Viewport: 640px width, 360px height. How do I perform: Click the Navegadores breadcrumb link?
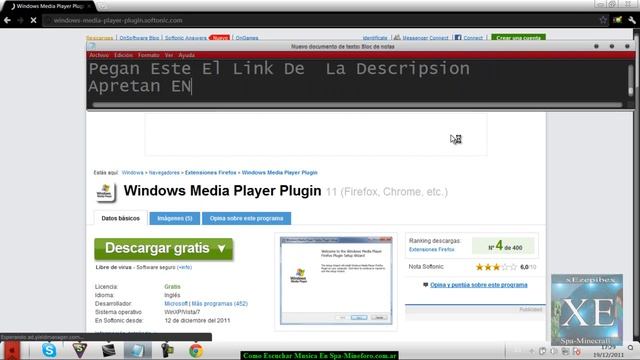coord(164,173)
